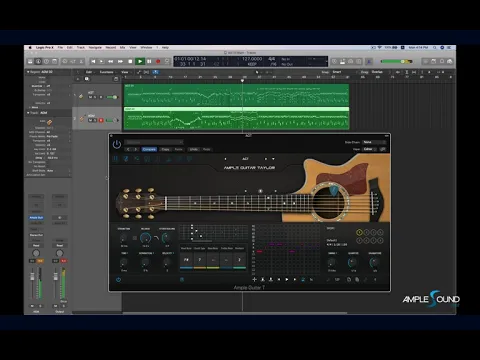
Task: Click the plus icon in Strummer toolbar
Action: point(254,279)
